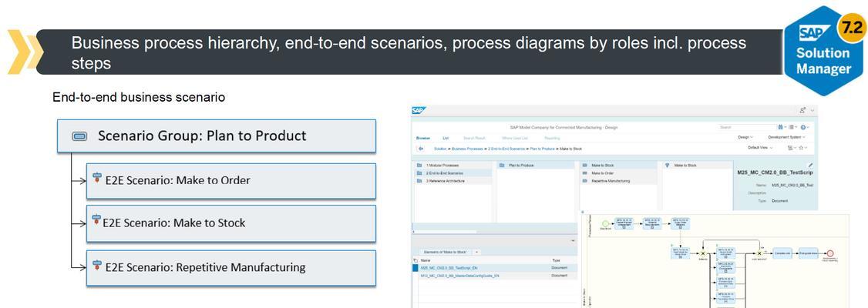868x308 pixels.
Task: Open the user profile icon at top right
Action: click(802, 111)
